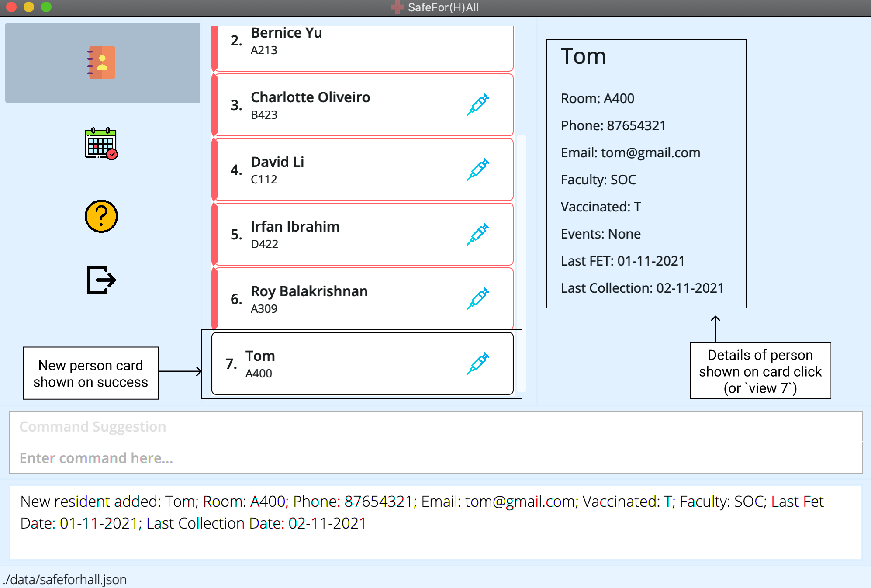Select resident name David Li
This screenshot has height=588, width=871.
(277, 162)
